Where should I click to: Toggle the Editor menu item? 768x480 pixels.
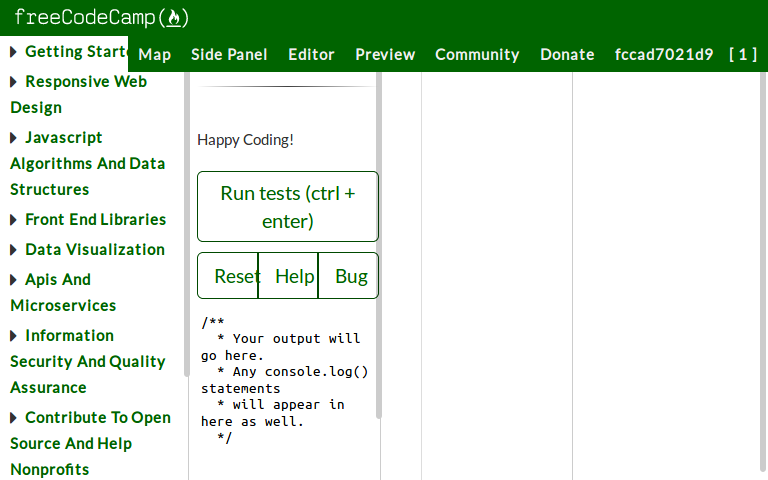click(x=312, y=54)
